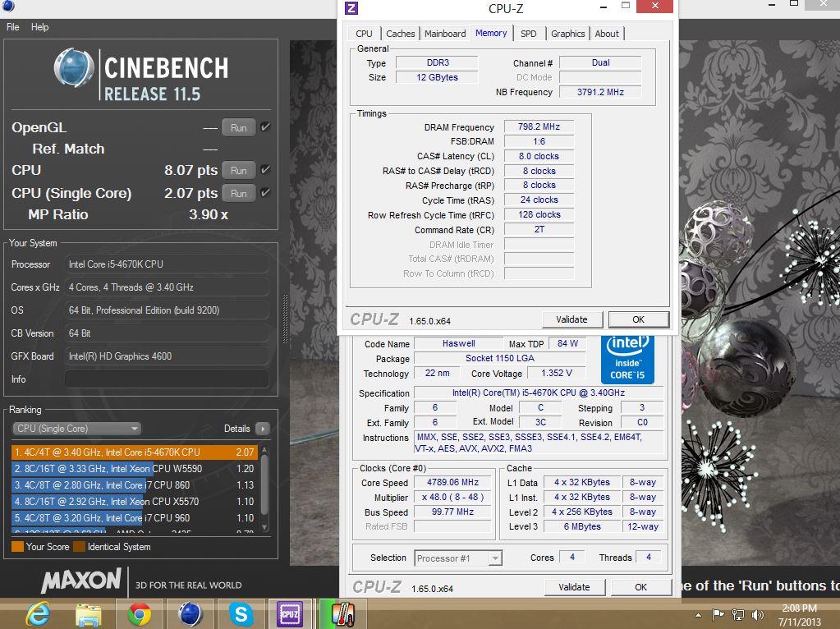Click the Memory Size 12 GBytes value
840x629 pixels.
click(x=437, y=78)
